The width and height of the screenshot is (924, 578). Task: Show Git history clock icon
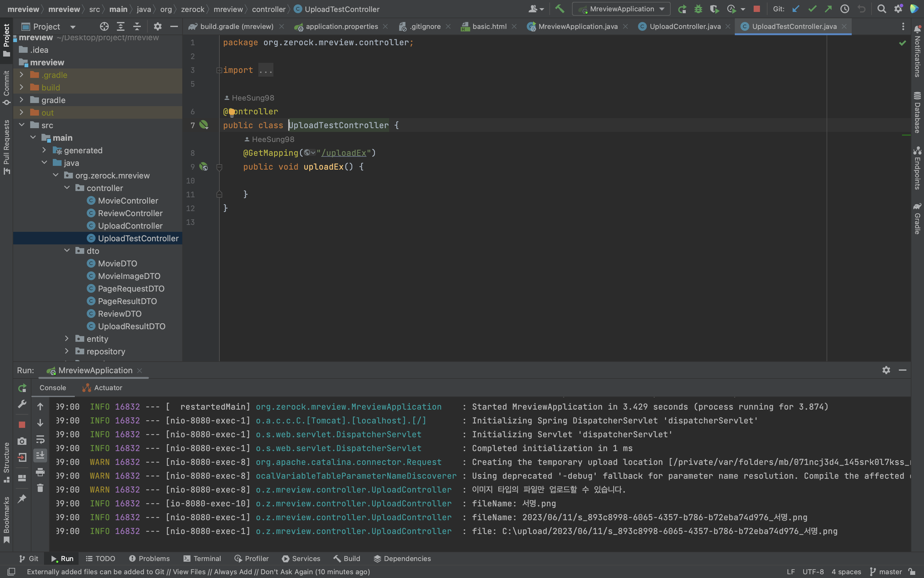tap(844, 9)
